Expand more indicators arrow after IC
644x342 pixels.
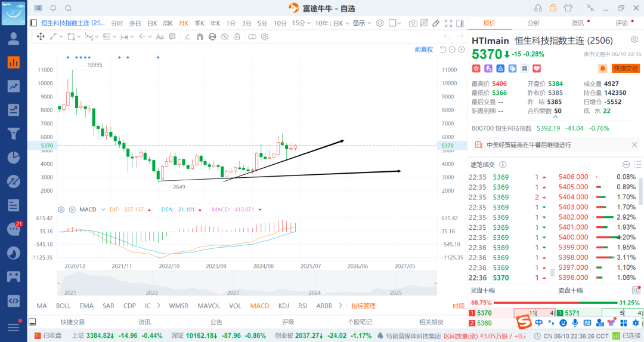pos(159,306)
